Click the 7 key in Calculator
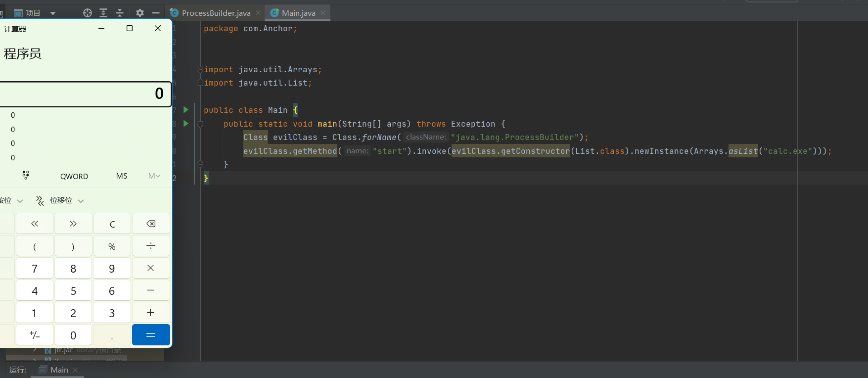The image size is (868, 378). (35, 268)
